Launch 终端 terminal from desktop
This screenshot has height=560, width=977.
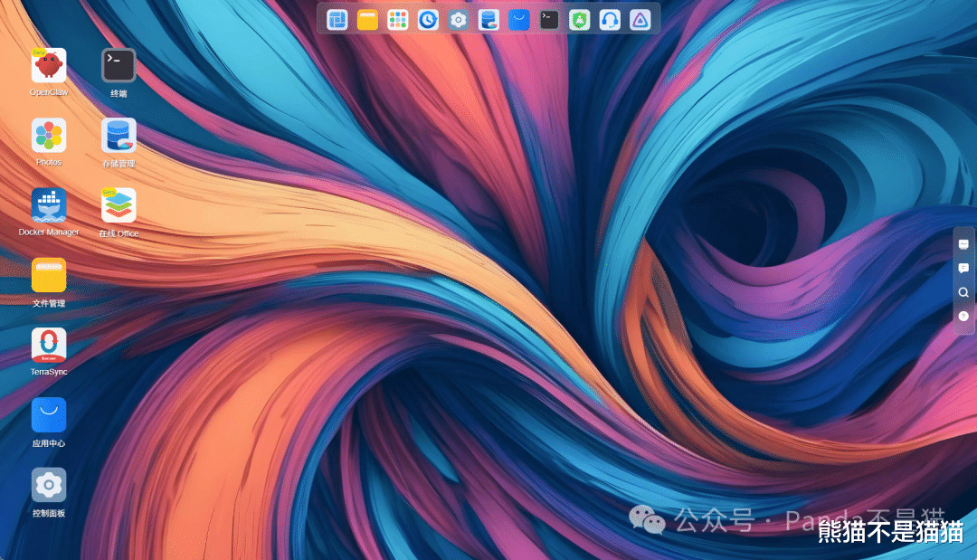click(x=119, y=65)
